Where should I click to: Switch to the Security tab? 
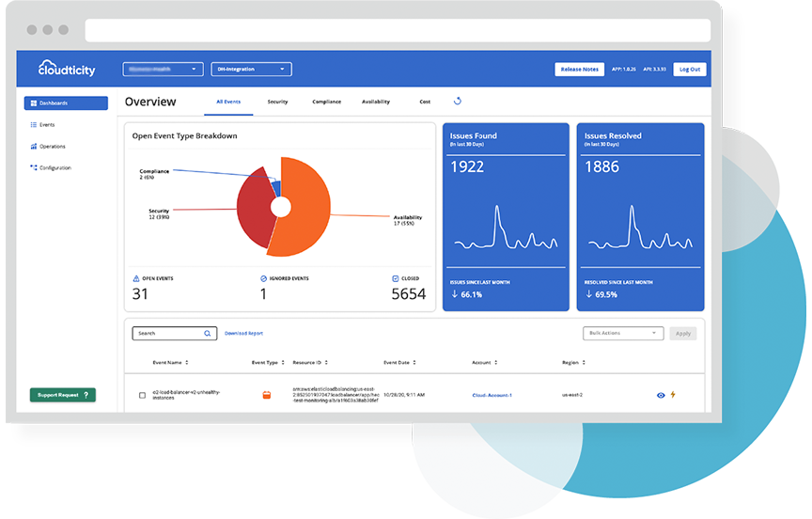click(x=277, y=102)
